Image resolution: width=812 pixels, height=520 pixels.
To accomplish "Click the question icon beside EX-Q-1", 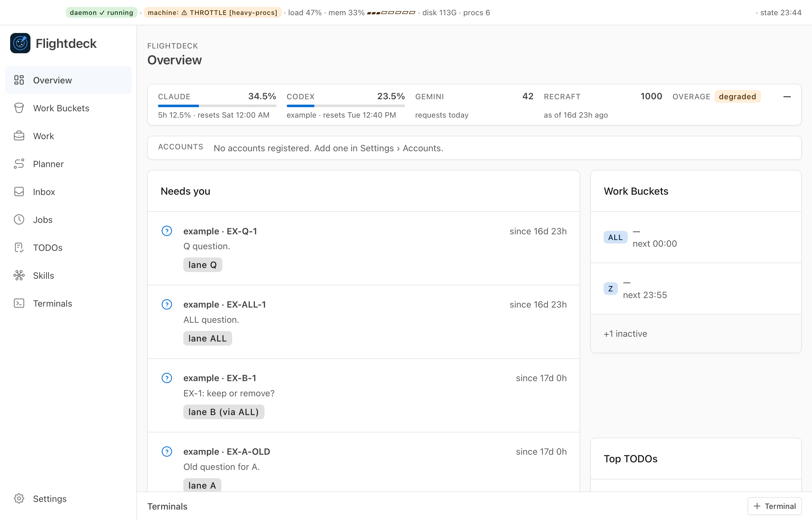I will (x=167, y=231).
